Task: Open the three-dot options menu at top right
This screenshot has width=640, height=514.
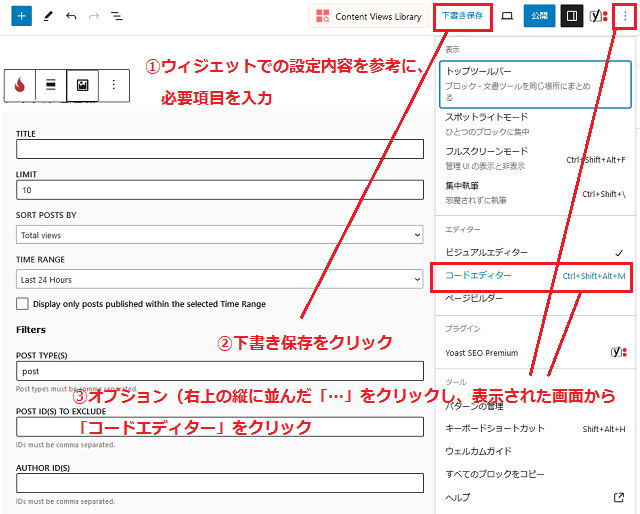Action: tap(625, 16)
